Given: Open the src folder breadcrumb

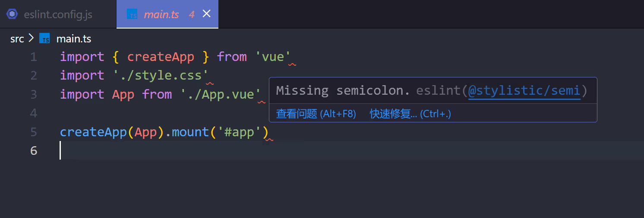Looking at the screenshot, I should pyautogui.click(x=17, y=39).
